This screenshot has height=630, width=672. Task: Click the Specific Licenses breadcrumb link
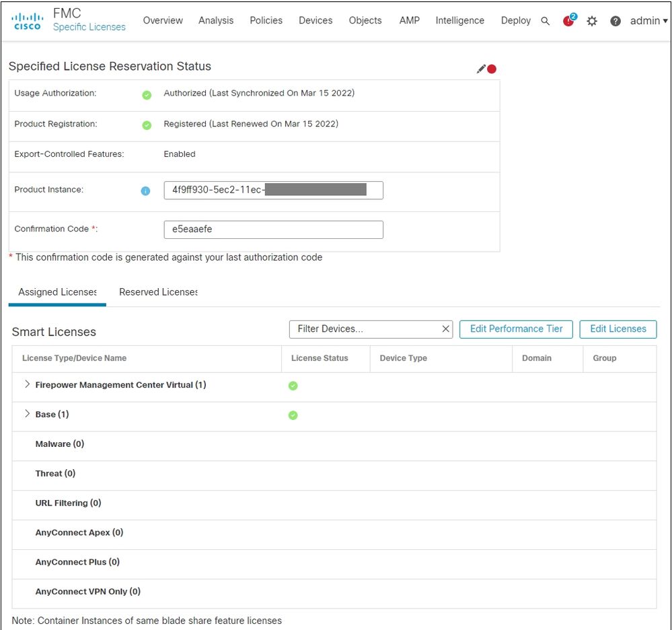tap(89, 27)
